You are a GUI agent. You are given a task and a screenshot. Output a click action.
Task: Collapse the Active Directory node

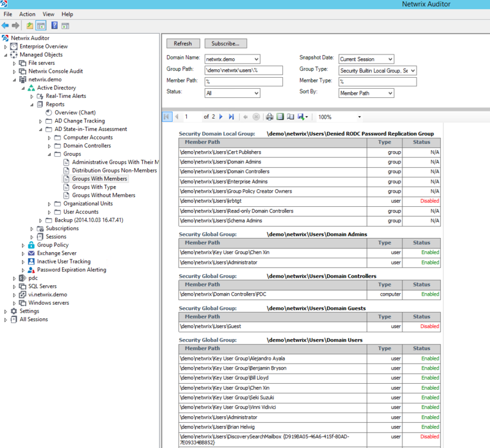(x=23, y=87)
